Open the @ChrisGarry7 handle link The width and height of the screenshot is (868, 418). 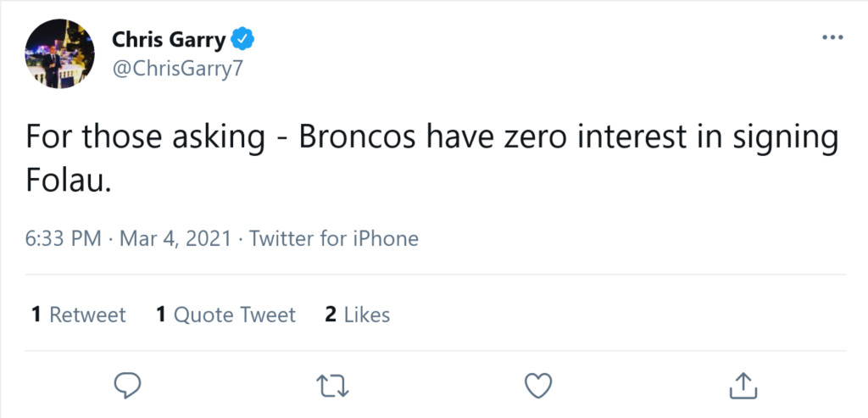click(178, 70)
